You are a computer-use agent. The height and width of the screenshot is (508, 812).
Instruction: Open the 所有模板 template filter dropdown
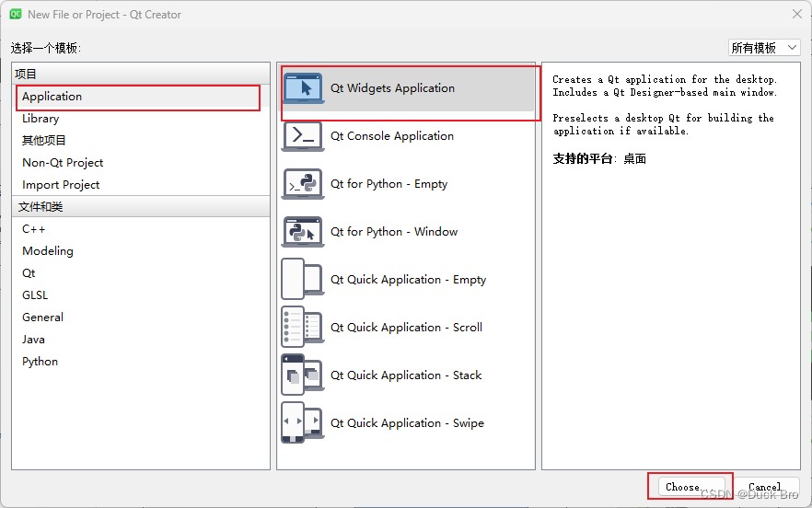click(764, 48)
